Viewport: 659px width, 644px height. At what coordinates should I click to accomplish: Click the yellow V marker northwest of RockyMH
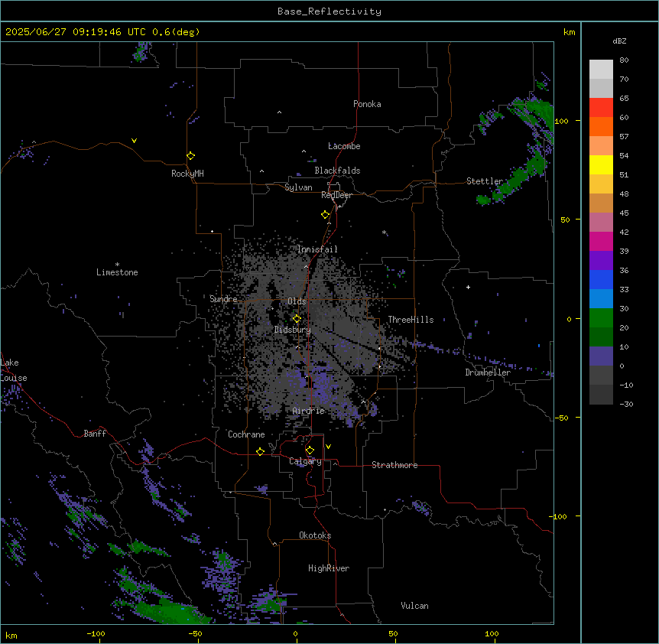pos(134,141)
